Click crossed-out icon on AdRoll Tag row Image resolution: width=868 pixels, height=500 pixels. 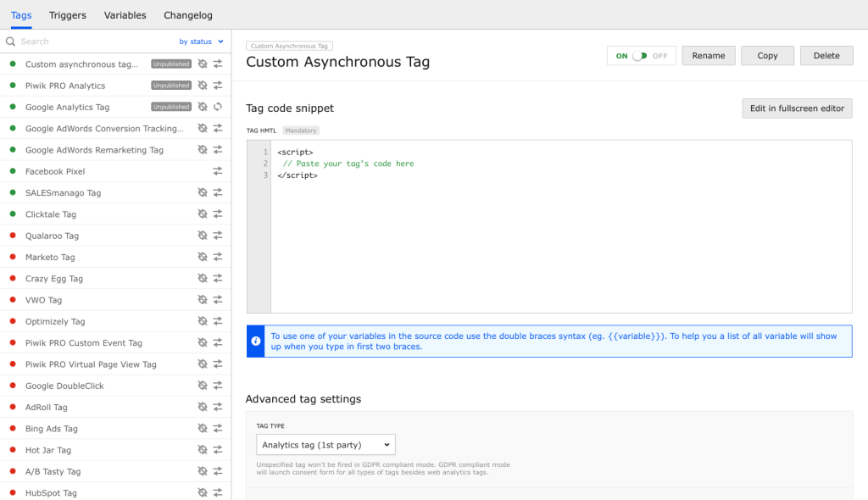click(203, 407)
